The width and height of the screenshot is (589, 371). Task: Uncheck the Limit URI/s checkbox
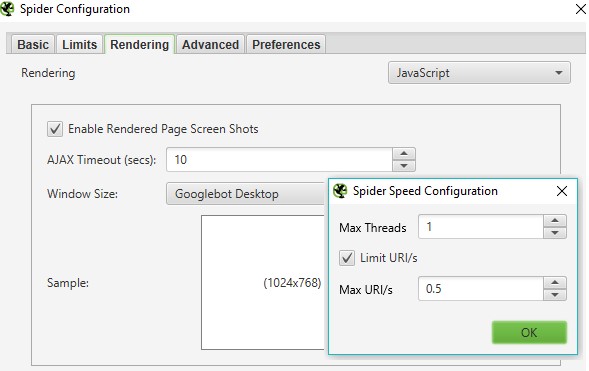[x=347, y=258]
